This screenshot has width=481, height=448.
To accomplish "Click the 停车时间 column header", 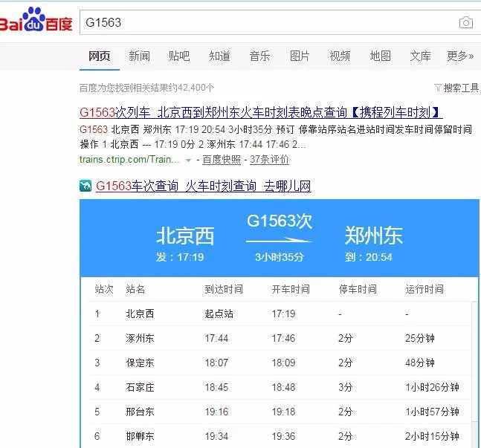I will point(358,289).
